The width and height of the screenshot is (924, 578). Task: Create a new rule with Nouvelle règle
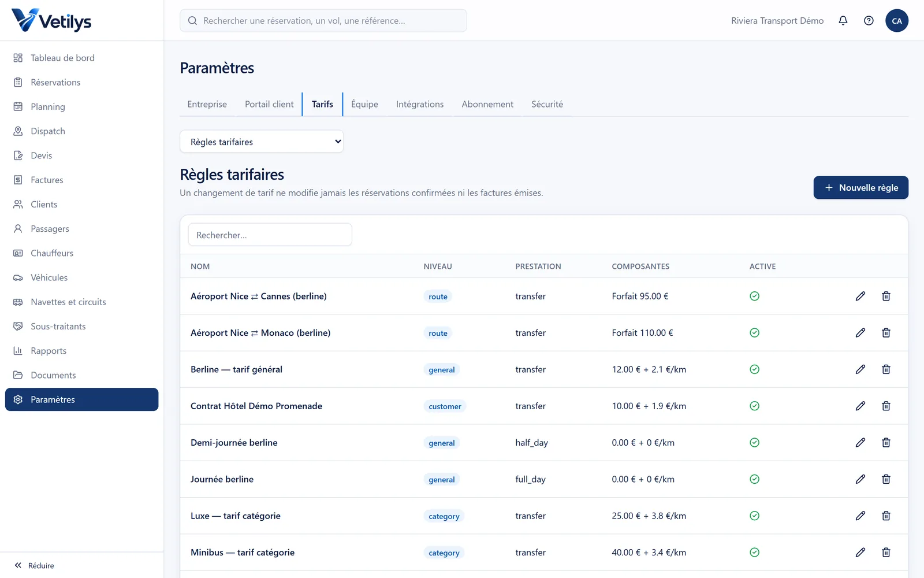pyautogui.click(x=860, y=188)
